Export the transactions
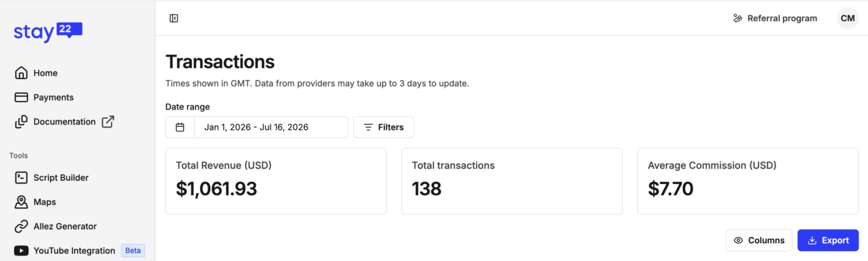The height and width of the screenshot is (261, 868). pyautogui.click(x=828, y=240)
